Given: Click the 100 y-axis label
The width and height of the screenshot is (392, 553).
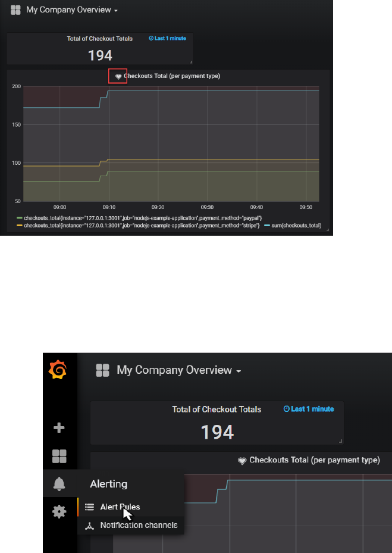Looking at the screenshot, I should [x=17, y=163].
